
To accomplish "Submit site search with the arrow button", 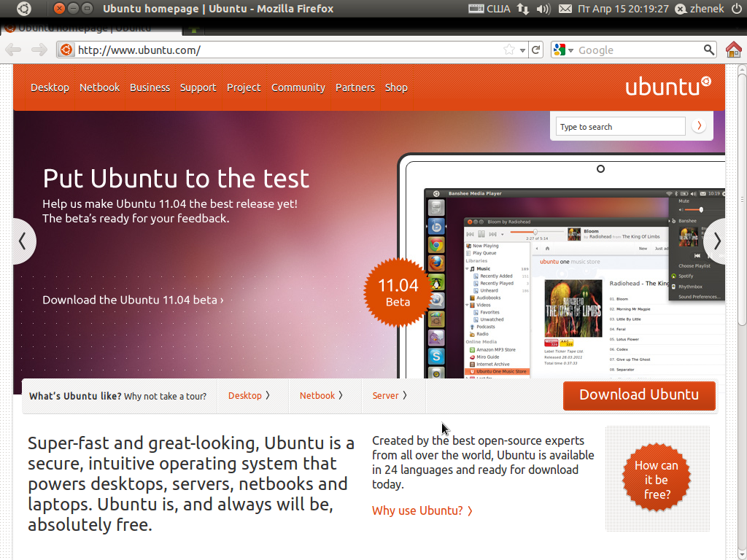I will point(699,125).
